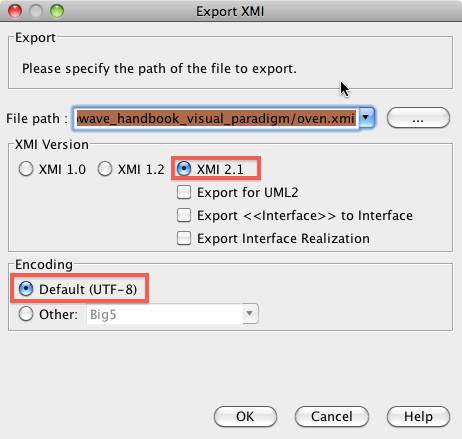Open file browser with the ... button
The image size is (462, 439).
(418, 118)
